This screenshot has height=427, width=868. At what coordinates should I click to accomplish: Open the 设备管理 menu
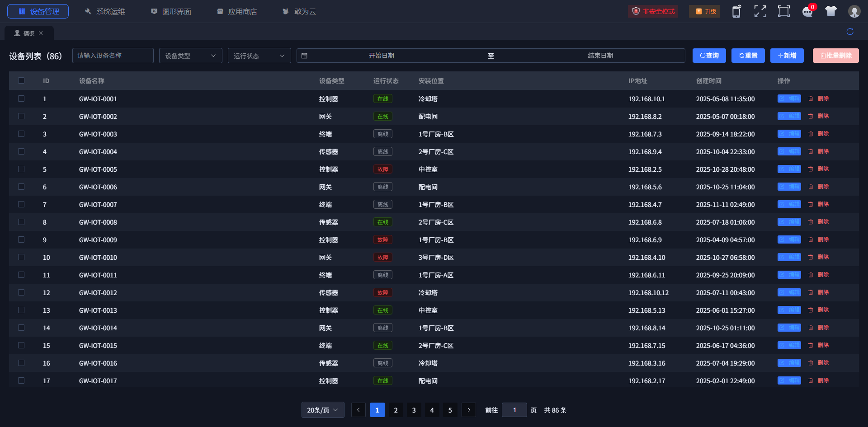(38, 11)
